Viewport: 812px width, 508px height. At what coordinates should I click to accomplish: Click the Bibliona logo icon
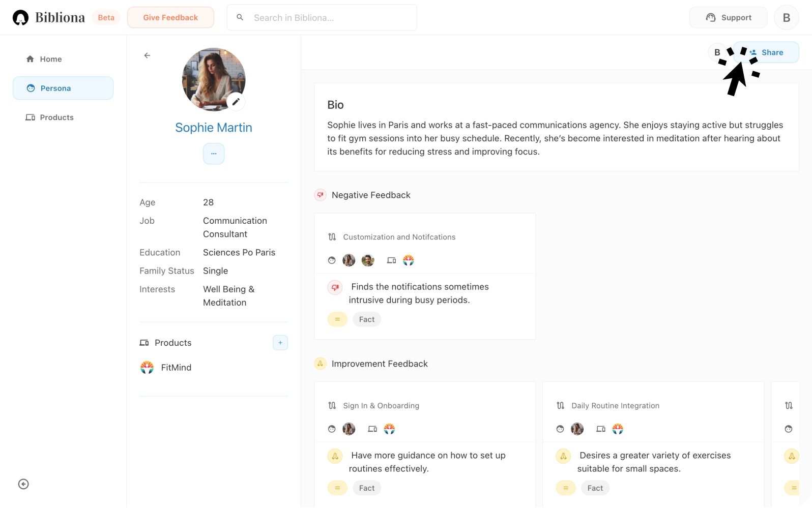click(x=20, y=17)
